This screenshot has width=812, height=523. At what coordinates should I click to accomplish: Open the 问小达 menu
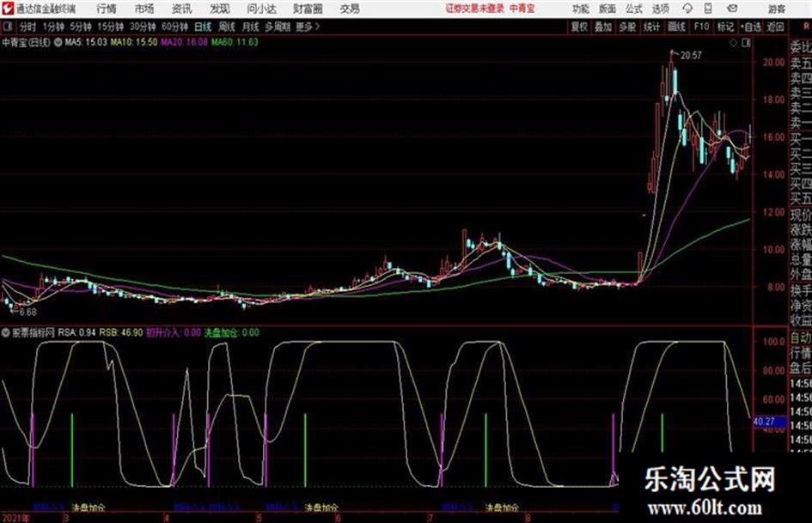click(x=261, y=9)
